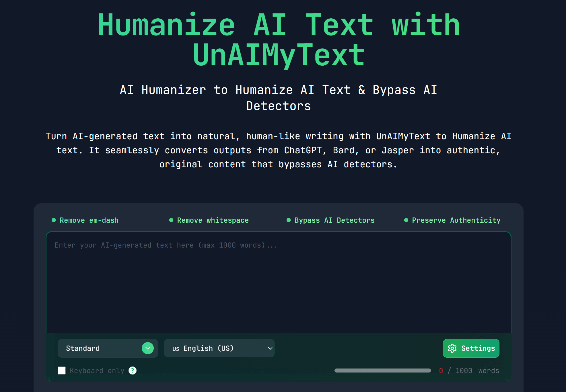
Task: Click the help question mark beside Keyboard only
Action: pos(132,371)
